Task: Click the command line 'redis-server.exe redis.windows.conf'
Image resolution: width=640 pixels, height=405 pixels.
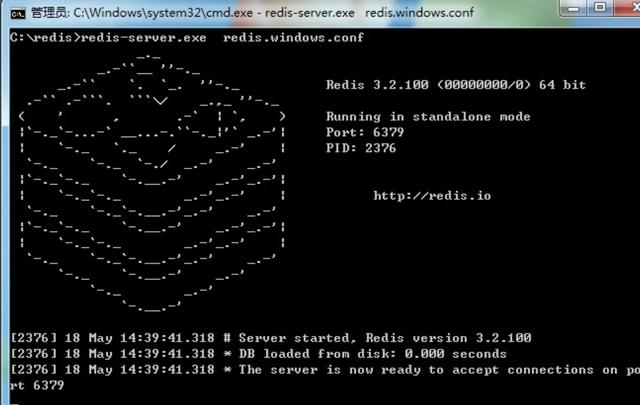Action: [x=222, y=38]
